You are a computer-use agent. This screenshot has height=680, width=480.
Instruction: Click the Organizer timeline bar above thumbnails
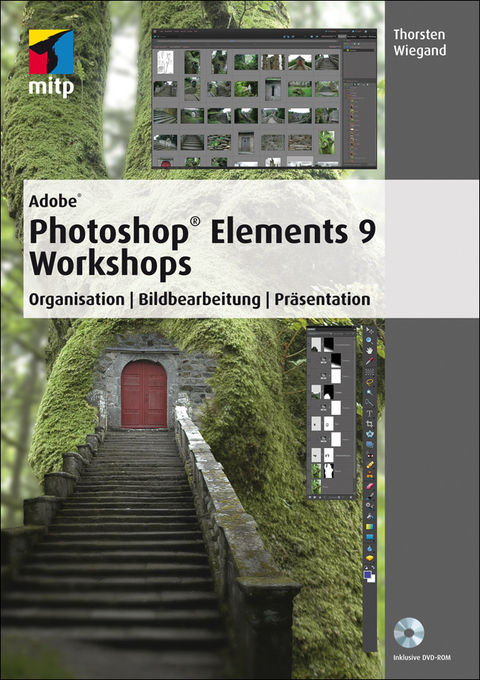click(246, 41)
